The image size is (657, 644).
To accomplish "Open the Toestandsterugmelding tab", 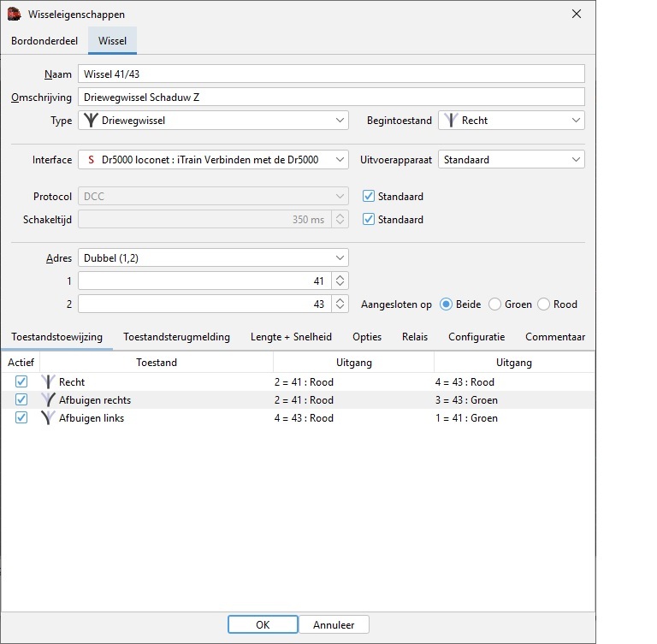I will pyautogui.click(x=176, y=337).
